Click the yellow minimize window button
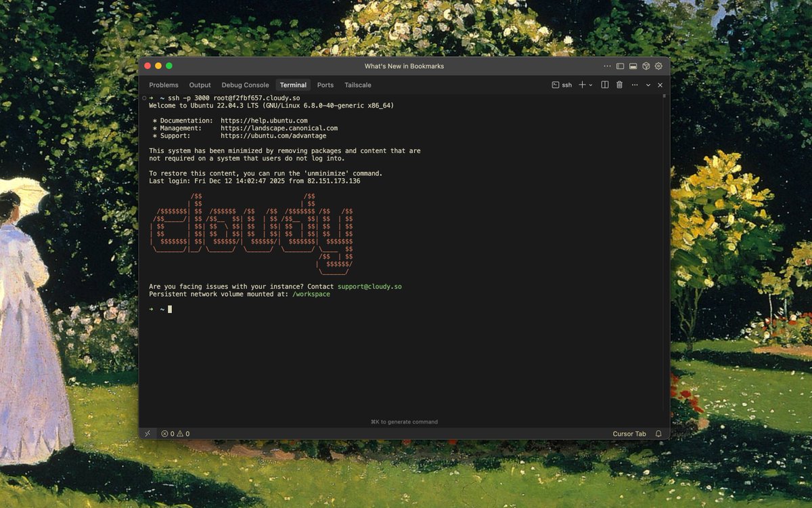The height and width of the screenshot is (508, 812). click(x=158, y=66)
